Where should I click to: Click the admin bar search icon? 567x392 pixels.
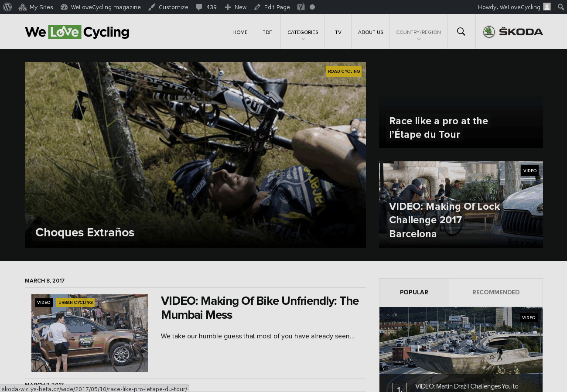(561, 7)
